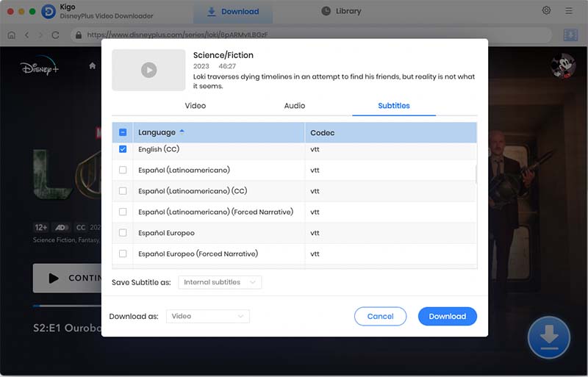Click the 46:27 duration text

click(227, 66)
